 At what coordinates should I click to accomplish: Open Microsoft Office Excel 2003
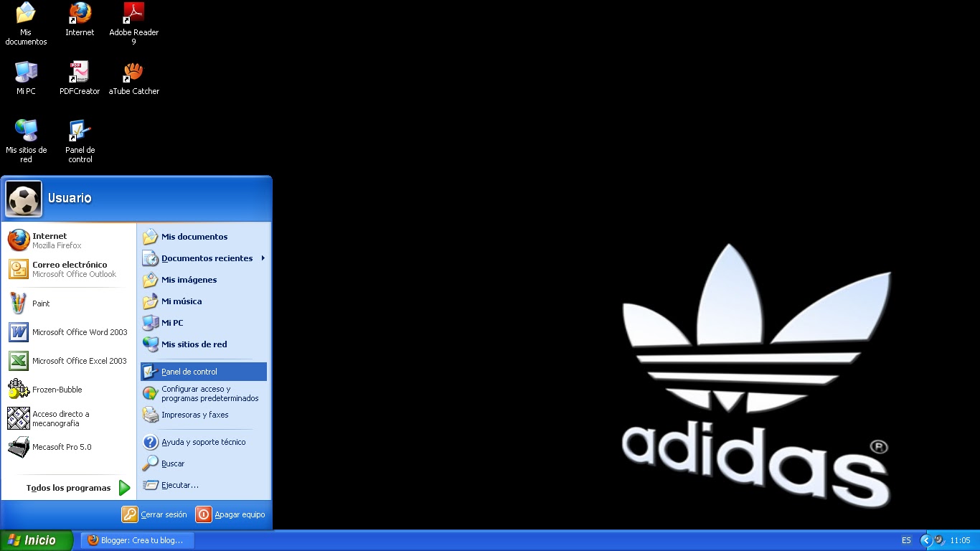(69, 361)
